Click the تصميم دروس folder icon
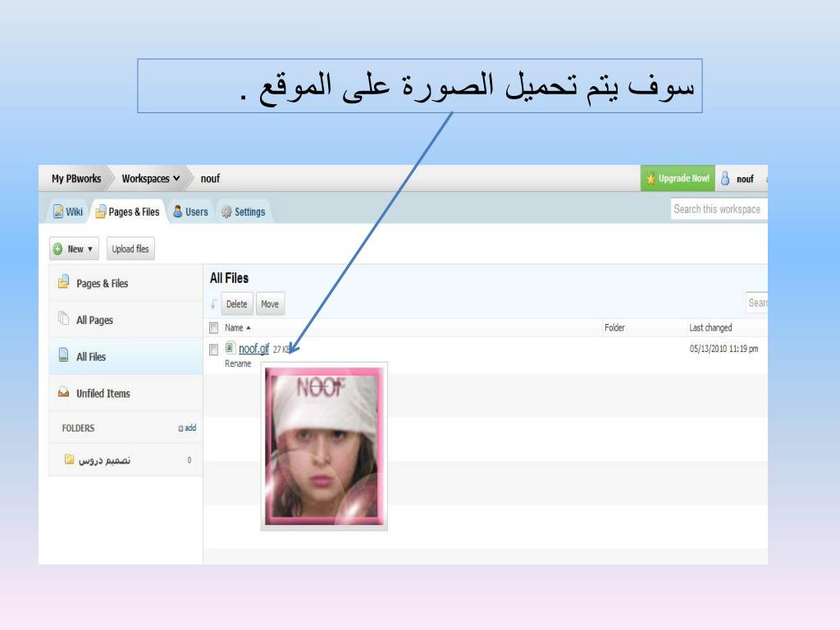 pyautogui.click(x=69, y=459)
